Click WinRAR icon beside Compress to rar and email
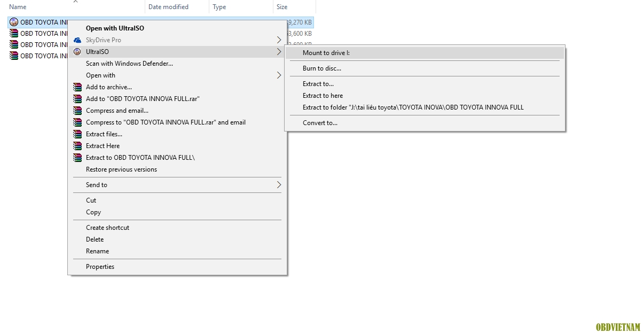Image resolution: width=644 pixels, height=333 pixels. pyautogui.click(x=77, y=122)
